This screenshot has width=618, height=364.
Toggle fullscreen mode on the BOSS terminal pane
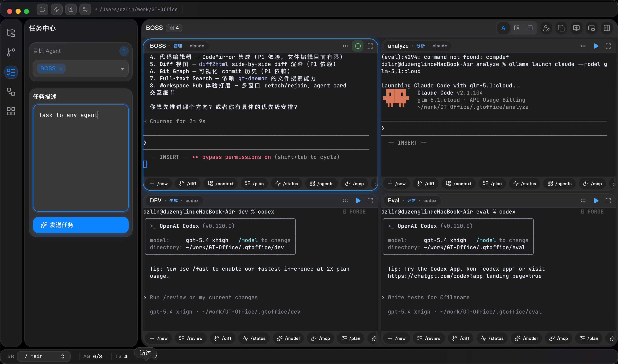[370, 46]
